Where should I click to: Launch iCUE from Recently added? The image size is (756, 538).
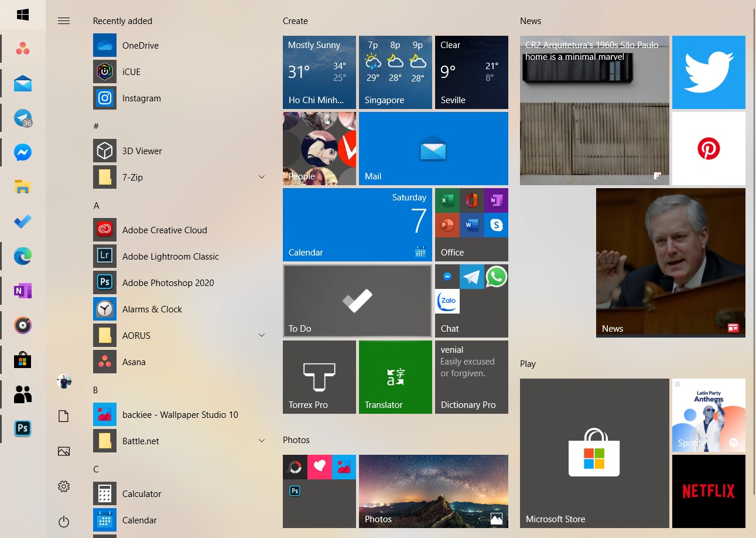(x=131, y=71)
